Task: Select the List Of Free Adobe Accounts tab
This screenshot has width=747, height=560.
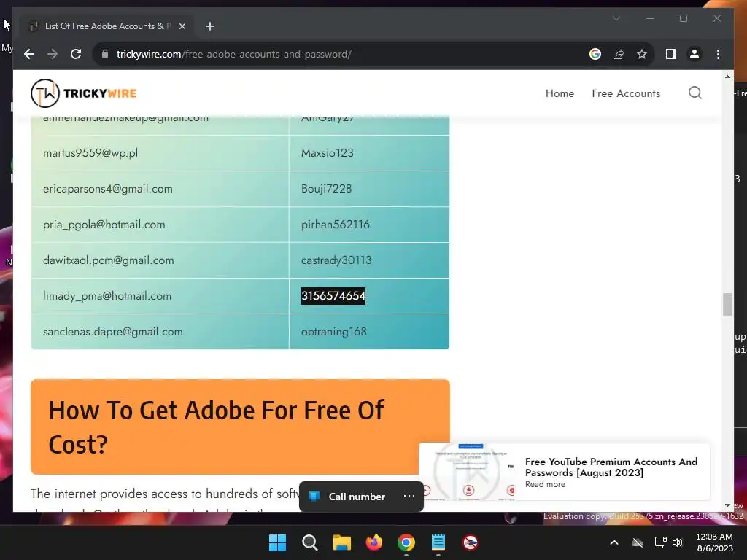Action: coord(106,26)
